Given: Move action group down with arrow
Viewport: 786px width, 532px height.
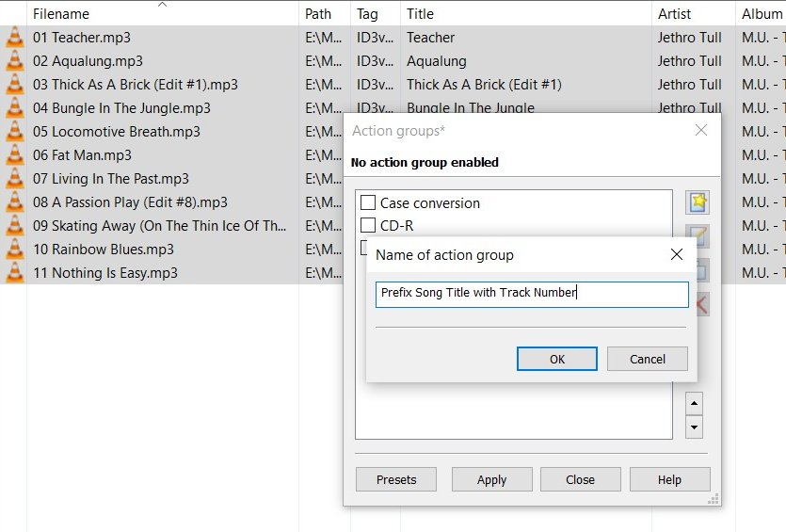Looking at the screenshot, I should click(695, 427).
